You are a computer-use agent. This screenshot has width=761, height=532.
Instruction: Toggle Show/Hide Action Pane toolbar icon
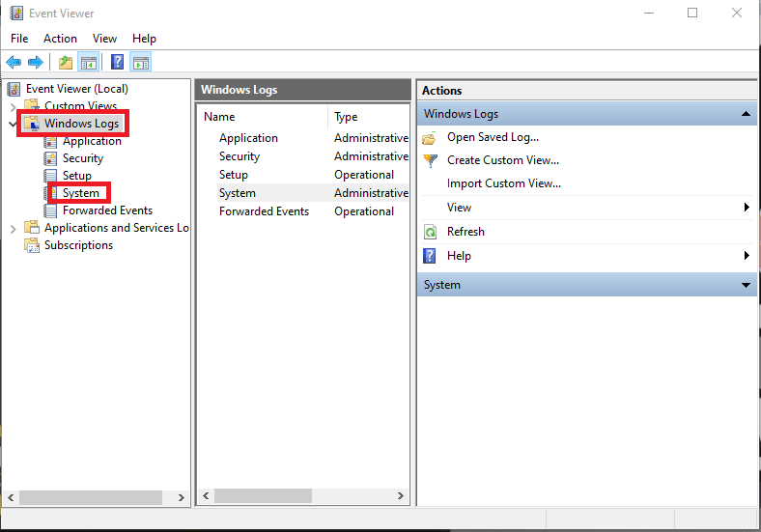pos(141,62)
